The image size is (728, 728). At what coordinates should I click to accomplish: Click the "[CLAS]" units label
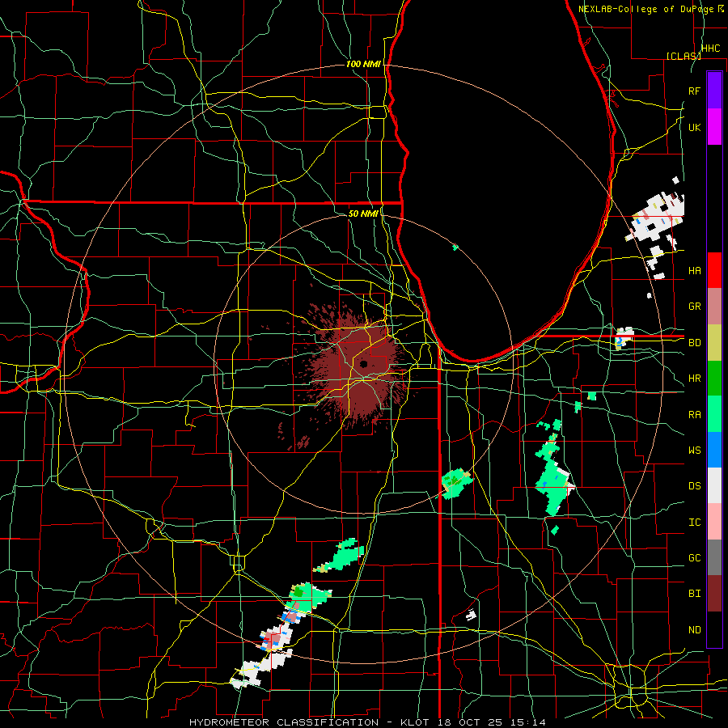click(x=684, y=56)
